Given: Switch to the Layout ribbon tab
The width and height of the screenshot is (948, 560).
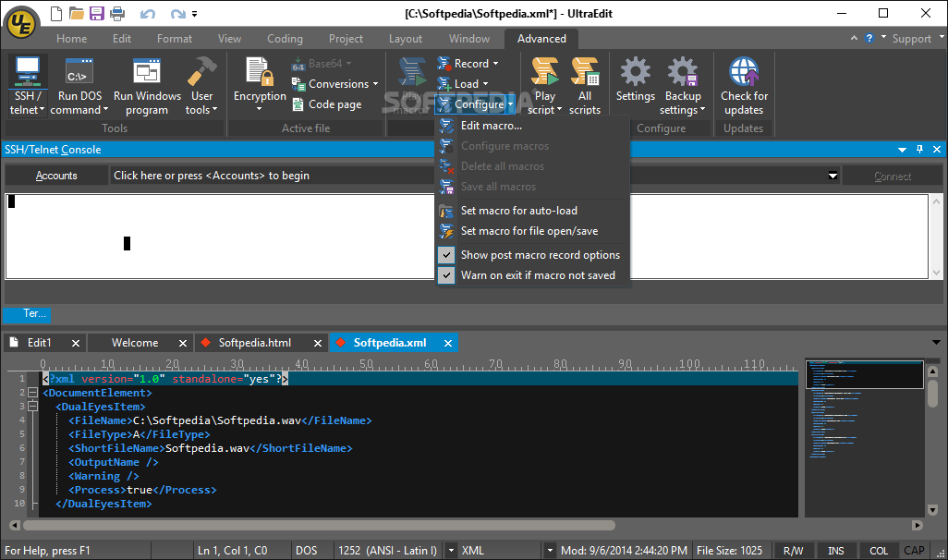Looking at the screenshot, I should coord(405,39).
